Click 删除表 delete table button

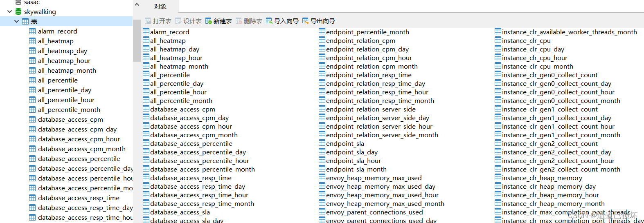tap(249, 21)
